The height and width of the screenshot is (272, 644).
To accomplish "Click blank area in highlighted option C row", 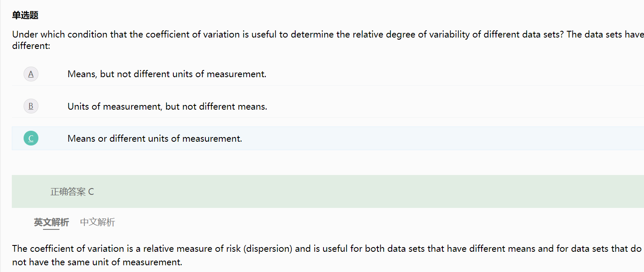I will [x=422, y=138].
